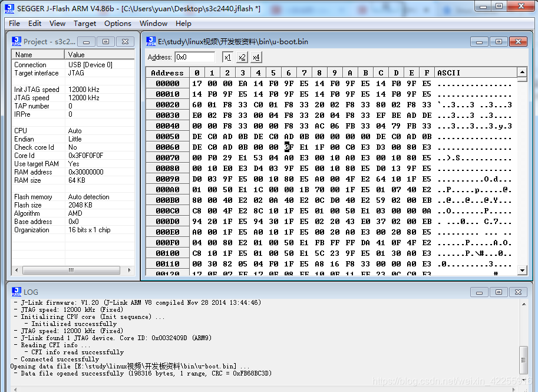538x392 pixels.
Task: Click the Flash memory Auto detection value
Action: tap(88, 197)
